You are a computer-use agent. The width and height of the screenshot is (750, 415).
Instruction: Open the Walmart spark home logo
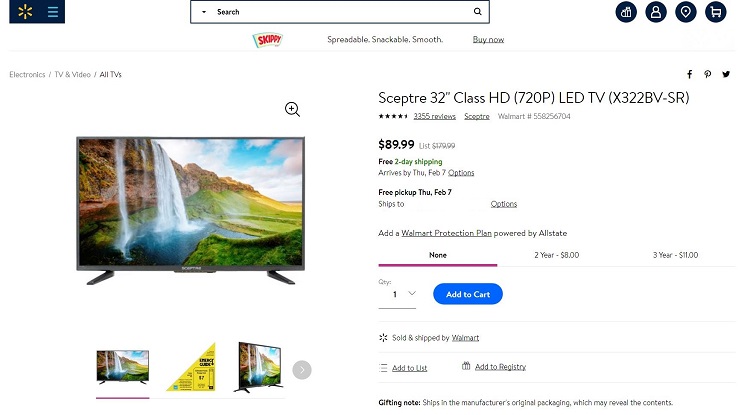(x=25, y=11)
